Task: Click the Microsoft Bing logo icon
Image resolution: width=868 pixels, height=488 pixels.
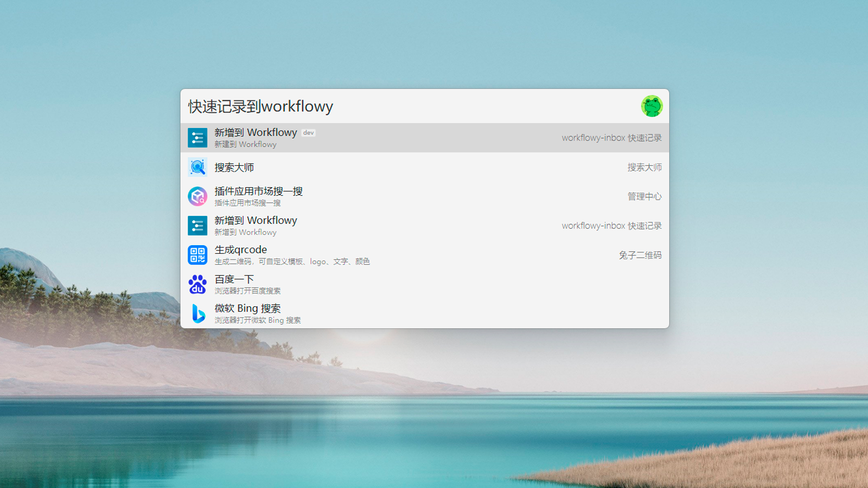Action: 197,313
